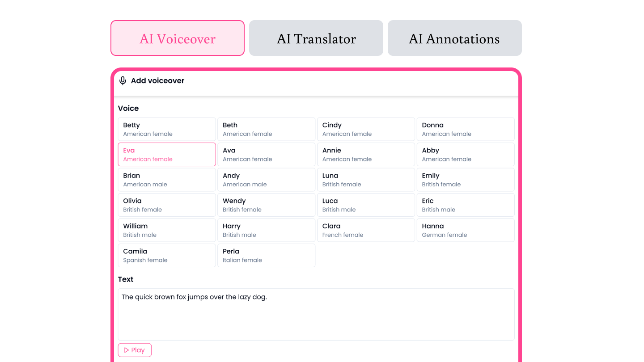This screenshot has height=362, width=644.
Task: Click inside the voiceover text field
Action: click(x=316, y=313)
